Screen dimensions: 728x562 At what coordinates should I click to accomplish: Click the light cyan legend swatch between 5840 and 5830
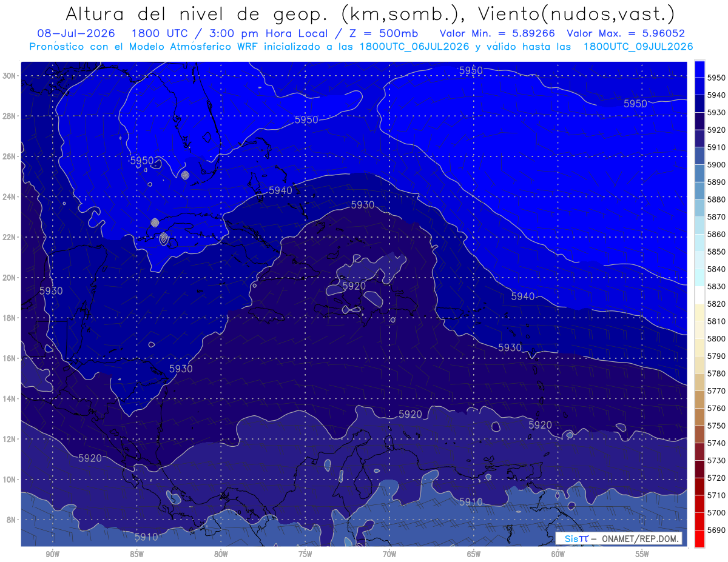coord(699,277)
